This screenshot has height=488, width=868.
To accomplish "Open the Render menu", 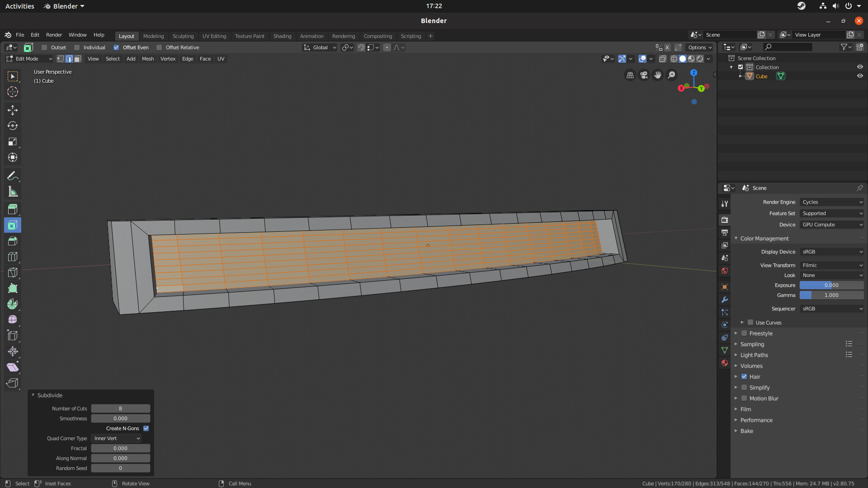I will coord(54,35).
